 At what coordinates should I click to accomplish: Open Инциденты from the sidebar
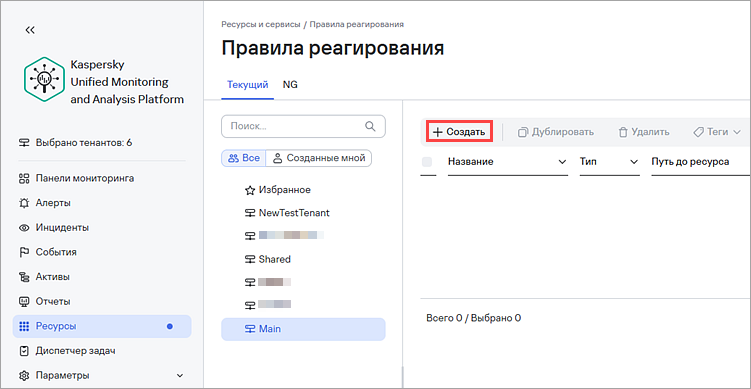pyautogui.click(x=62, y=228)
